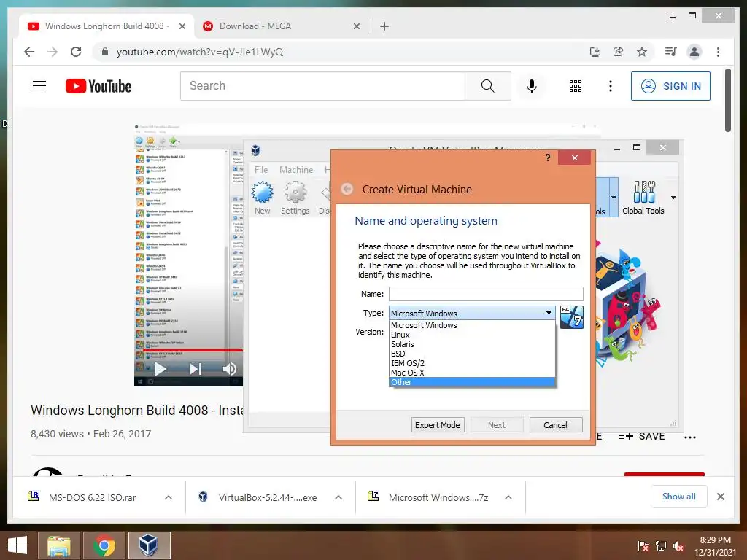Open Global Tools in VirtualBox toolbar
The image size is (747, 560).
643,198
